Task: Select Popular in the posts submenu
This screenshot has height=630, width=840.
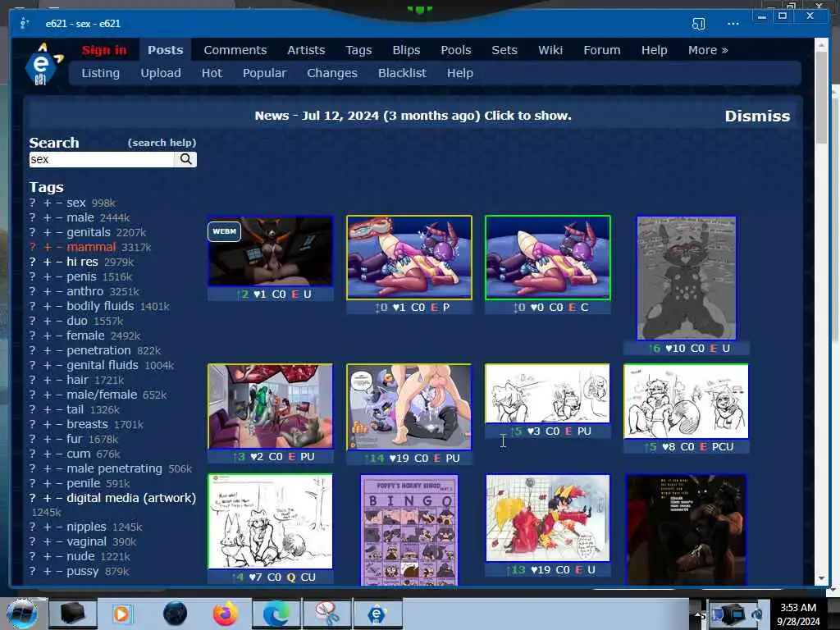Action: click(x=264, y=73)
